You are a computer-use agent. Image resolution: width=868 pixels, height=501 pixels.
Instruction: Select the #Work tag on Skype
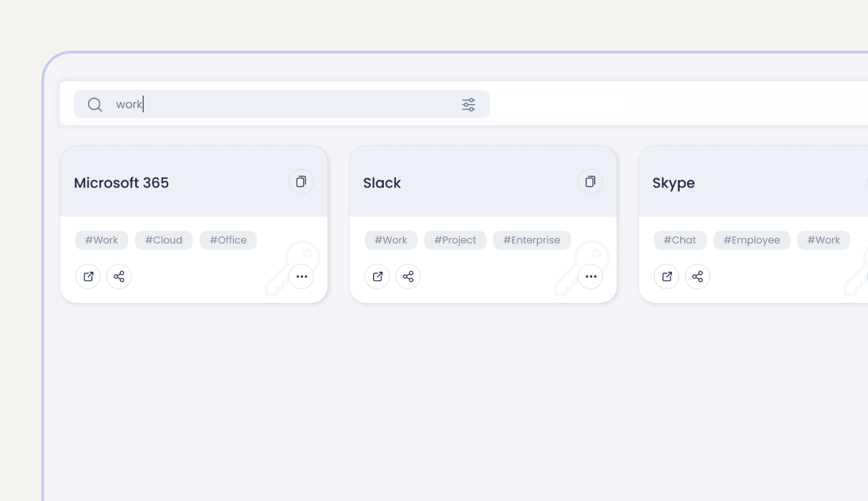[824, 240]
